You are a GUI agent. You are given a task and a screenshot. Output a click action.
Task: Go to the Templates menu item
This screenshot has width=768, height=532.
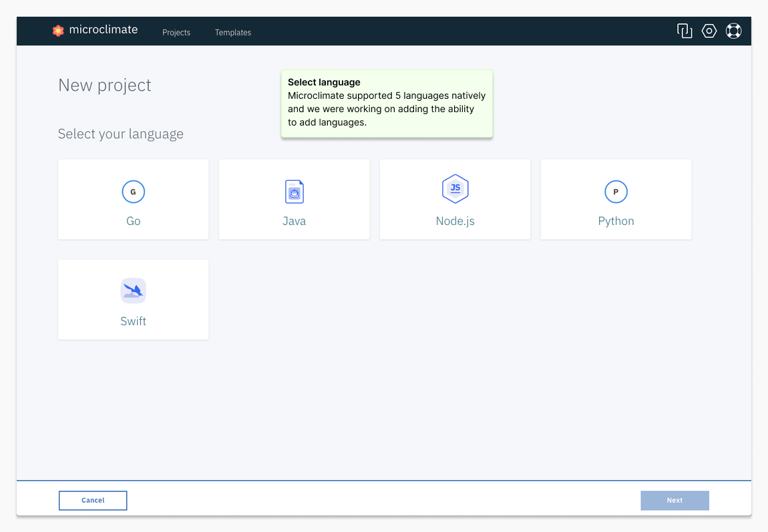click(233, 32)
